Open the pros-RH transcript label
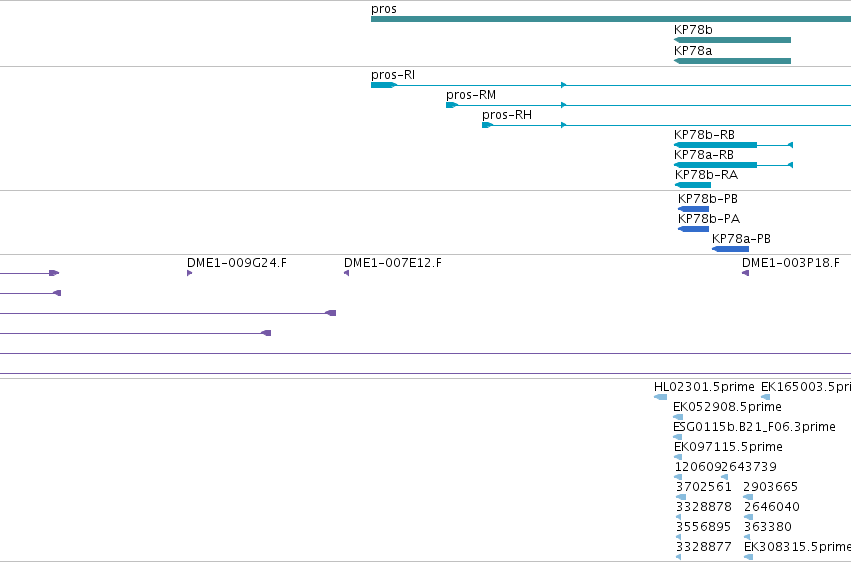This screenshot has height=562, width=851. [506, 115]
